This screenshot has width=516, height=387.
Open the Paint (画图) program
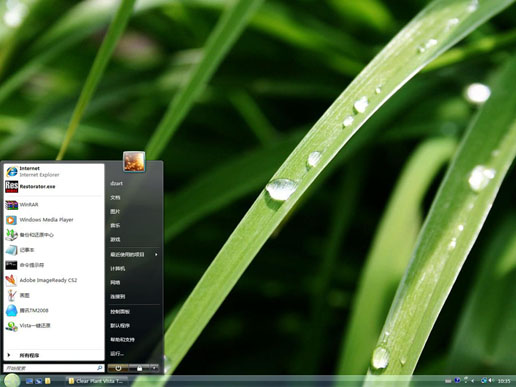(54, 295)
